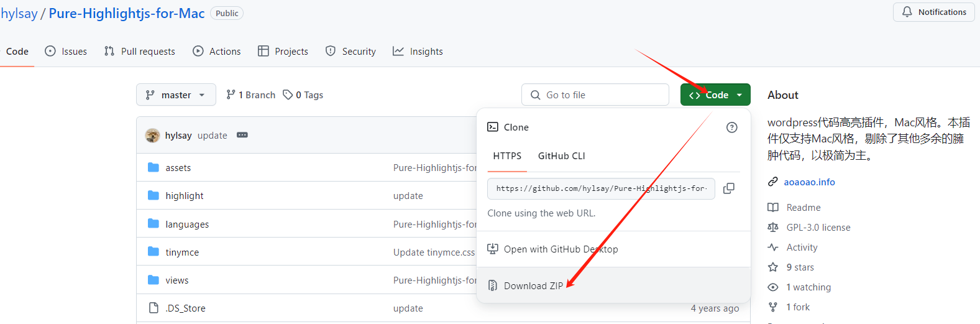Open the Pure-Highlightjs-for-Mac repository title link
Viewport: 980px width, 324px height.
pos(127,13)
